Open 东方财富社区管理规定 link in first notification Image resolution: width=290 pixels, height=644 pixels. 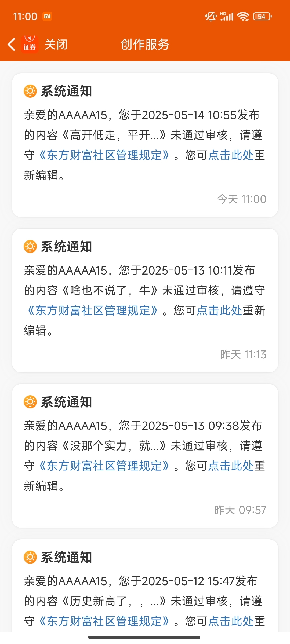pos(104,155)
